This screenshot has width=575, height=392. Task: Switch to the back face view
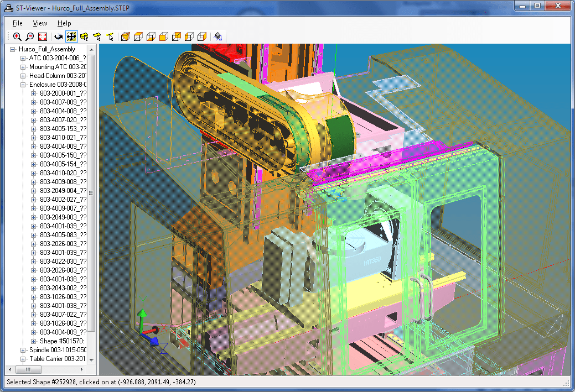[x=177, y=36]
